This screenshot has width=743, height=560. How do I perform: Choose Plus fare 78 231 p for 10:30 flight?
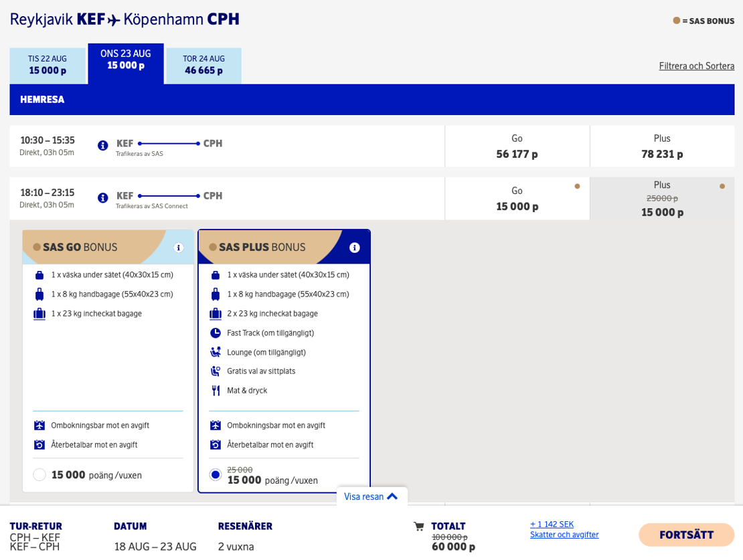tap(663, 146)
